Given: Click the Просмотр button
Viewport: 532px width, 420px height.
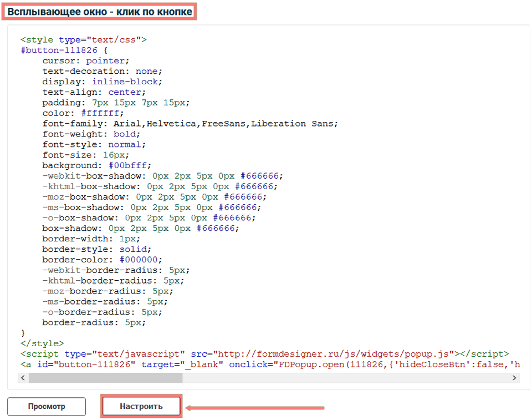Looking at the screenshot, I should pos(47,406).
